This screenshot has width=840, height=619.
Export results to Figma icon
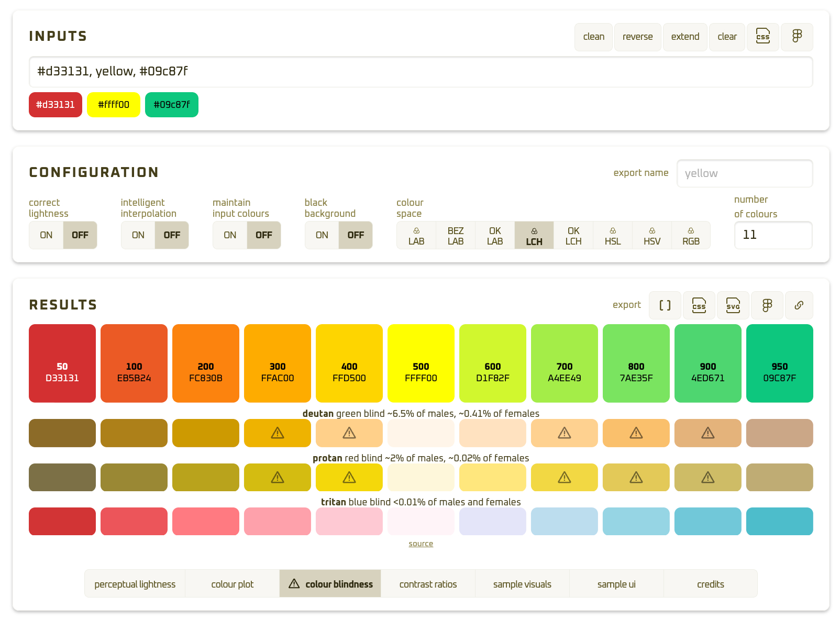(767, 305)
